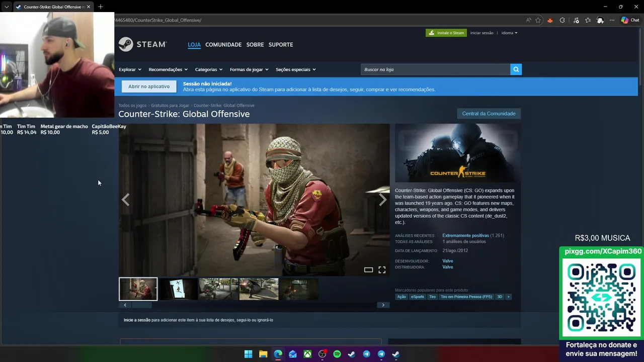
Task: Open the browser tab list dropdown
Action: (x=7, y=7)
